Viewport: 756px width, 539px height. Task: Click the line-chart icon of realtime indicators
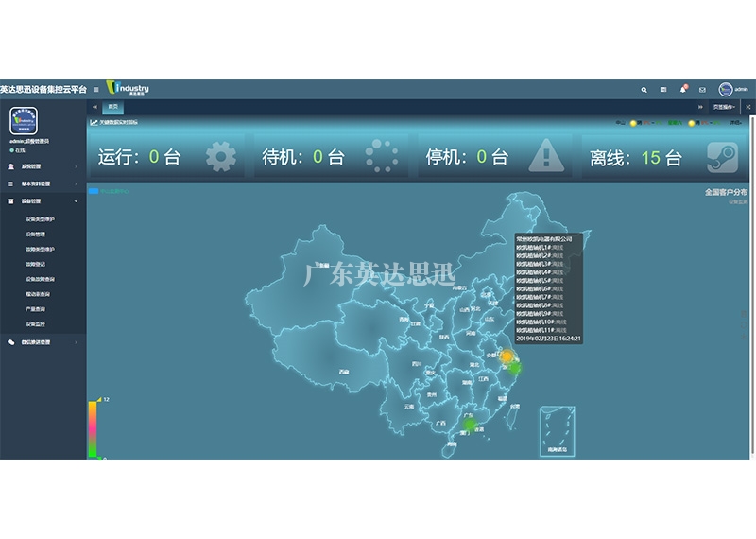click(94, 123)
